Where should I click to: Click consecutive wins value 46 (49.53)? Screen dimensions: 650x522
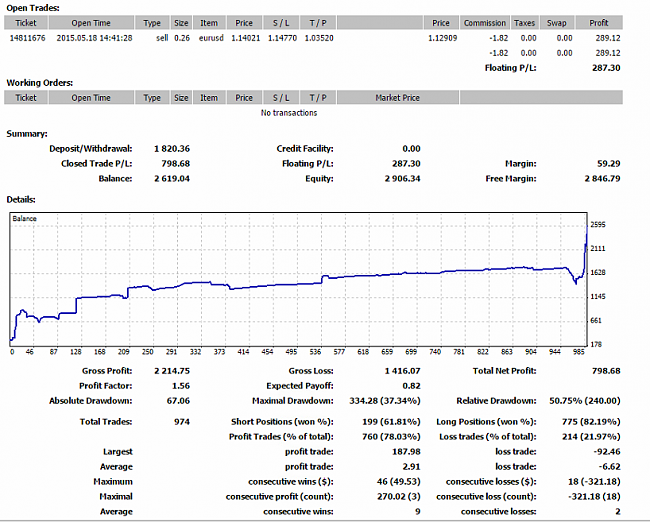coord(398,482)
